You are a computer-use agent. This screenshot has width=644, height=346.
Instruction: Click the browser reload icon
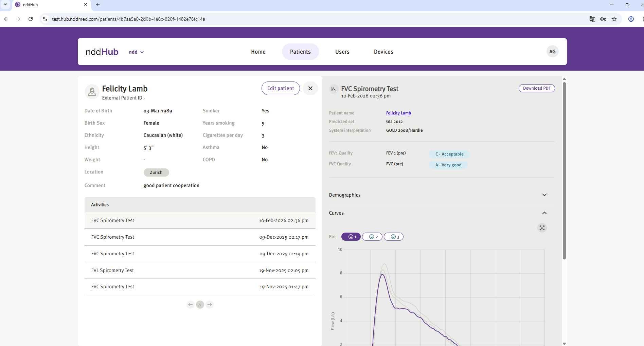(x=31, y=19)
